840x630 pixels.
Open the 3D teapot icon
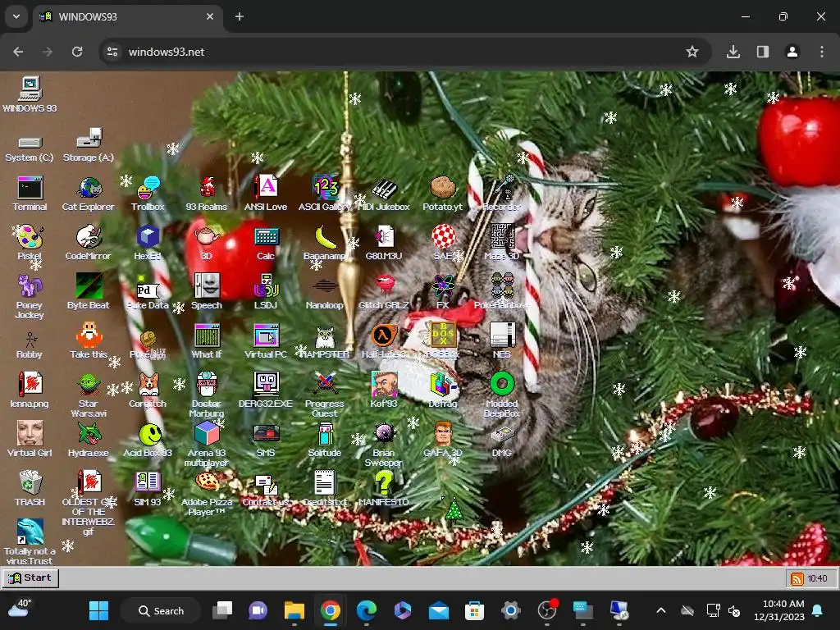[207, 237]
